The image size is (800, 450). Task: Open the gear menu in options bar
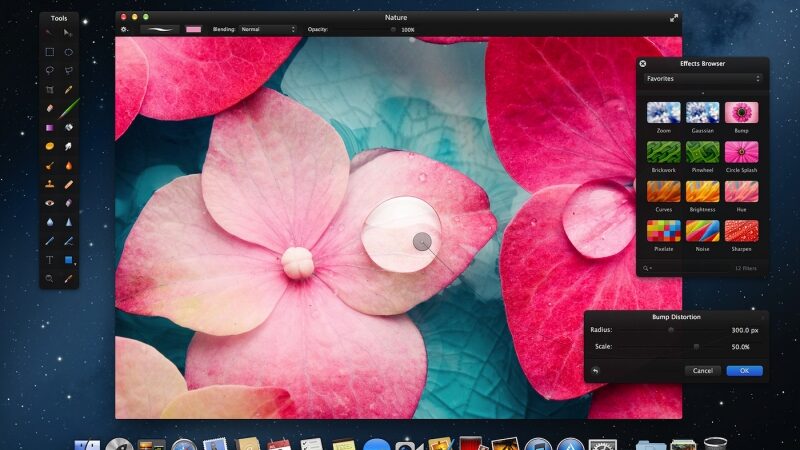click(124, 30)
